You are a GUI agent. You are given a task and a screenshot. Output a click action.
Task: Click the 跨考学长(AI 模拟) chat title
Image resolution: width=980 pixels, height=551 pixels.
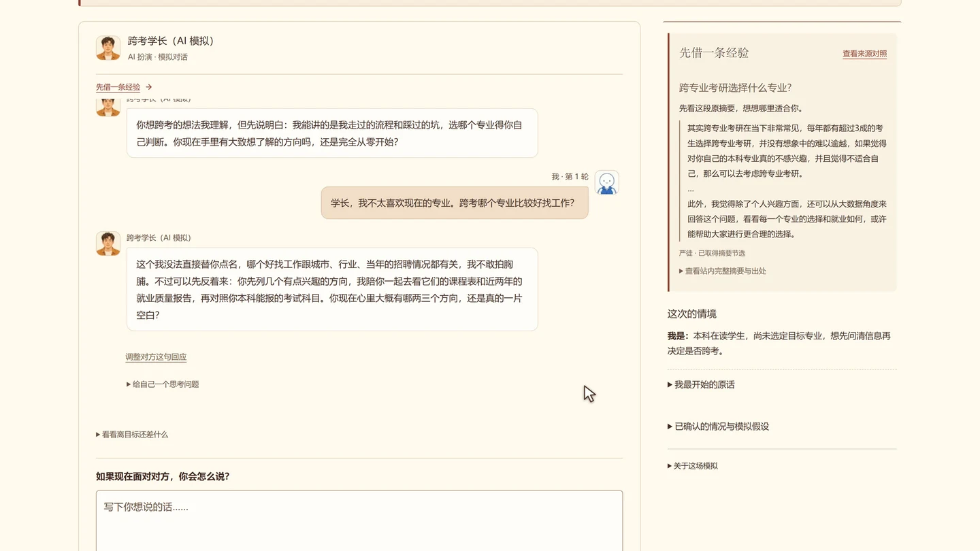coord(173,41)
